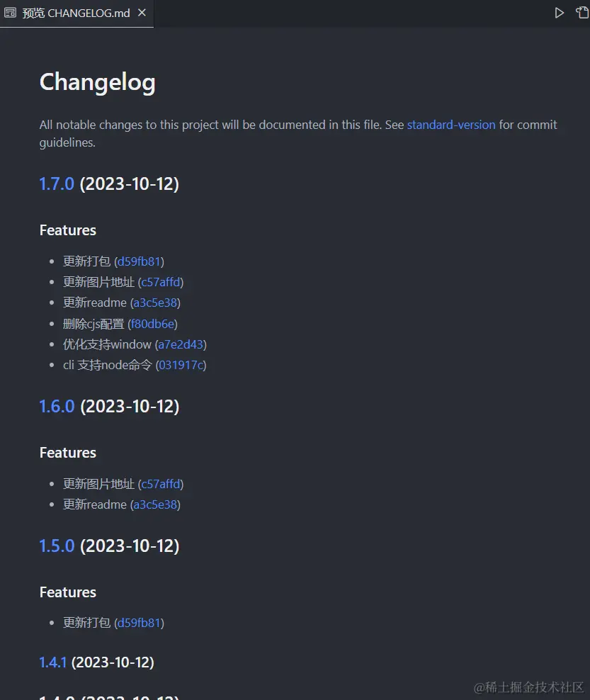Open the 1.5.0 version link
Image resolution: width=590 pixels, height=700 pixels.
(57, 546)
